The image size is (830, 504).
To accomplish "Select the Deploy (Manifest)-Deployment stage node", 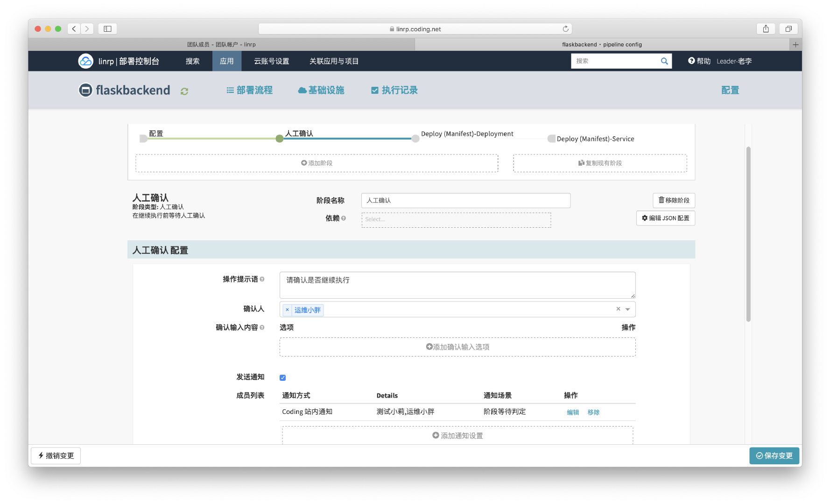I will click(415, 139).
